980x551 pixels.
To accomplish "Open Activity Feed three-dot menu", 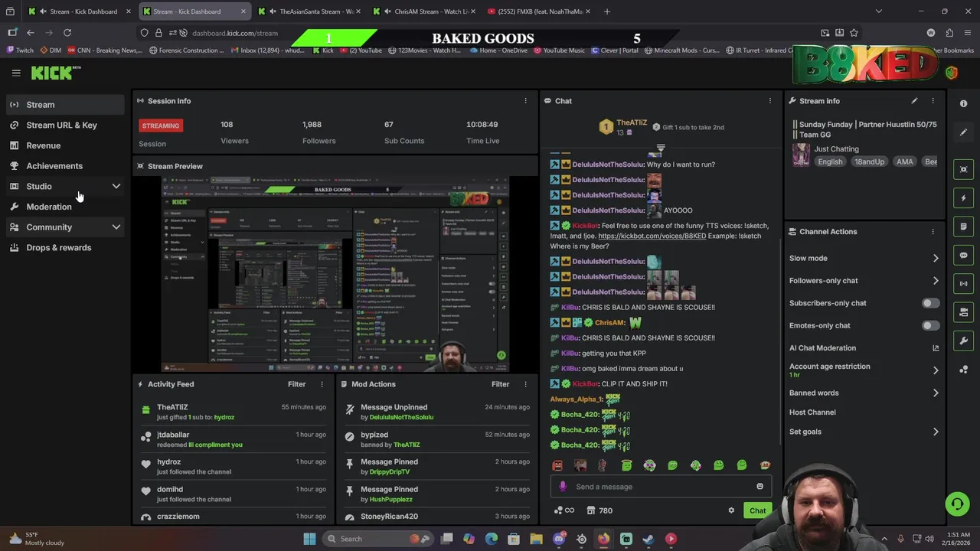I will click(322, 384).
